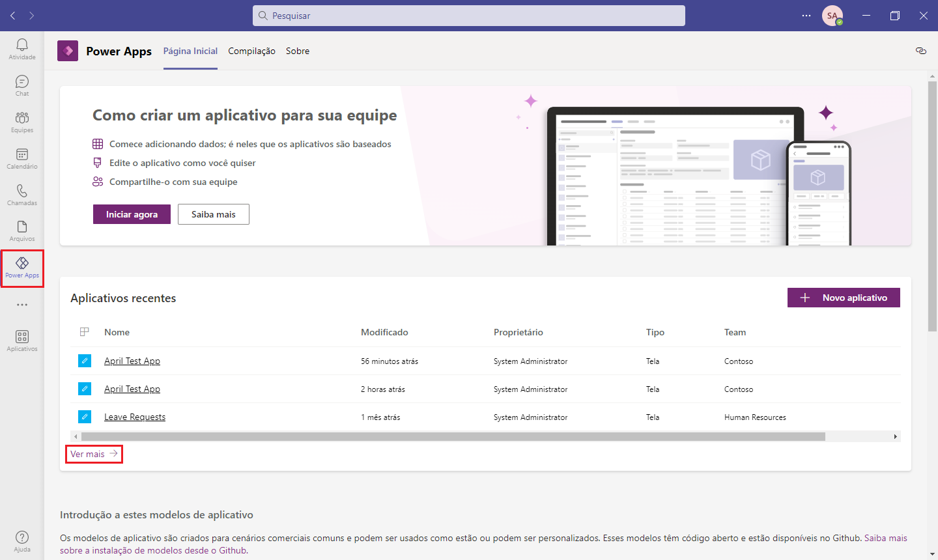This screenshot has width=938, height=560.
Task: Open the Leave Requests app
Action: (x=134, y=417)
